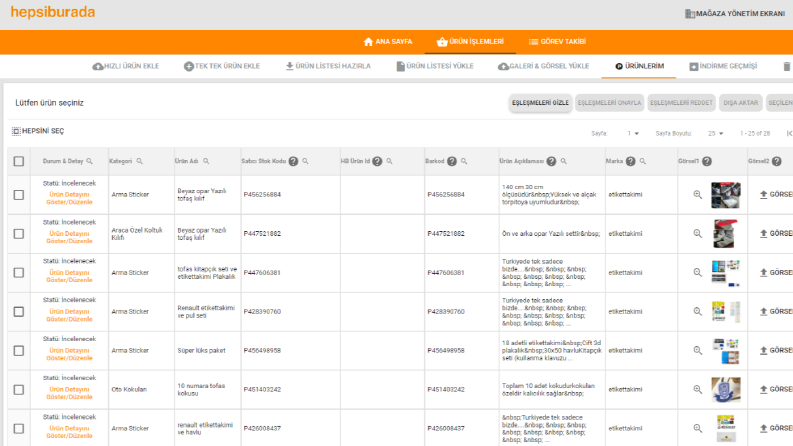The height and width of the screenshot is (446, 793).
Task: Check the 10 numara tofas kokusu row
Action: 19,389
